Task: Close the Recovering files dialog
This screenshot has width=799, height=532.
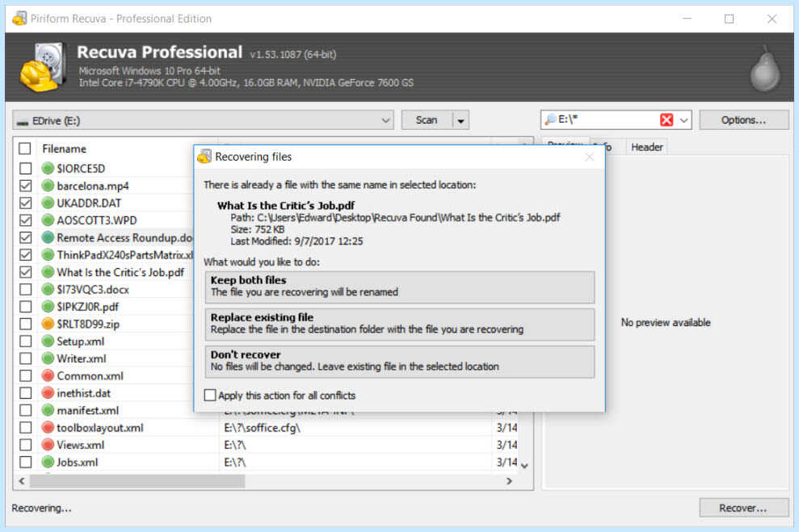Action: 590,157
